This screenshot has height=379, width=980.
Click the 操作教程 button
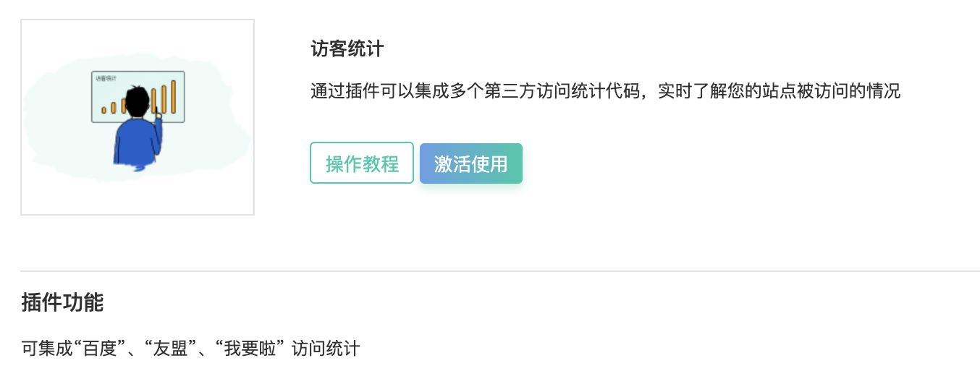tap(362, 163)
